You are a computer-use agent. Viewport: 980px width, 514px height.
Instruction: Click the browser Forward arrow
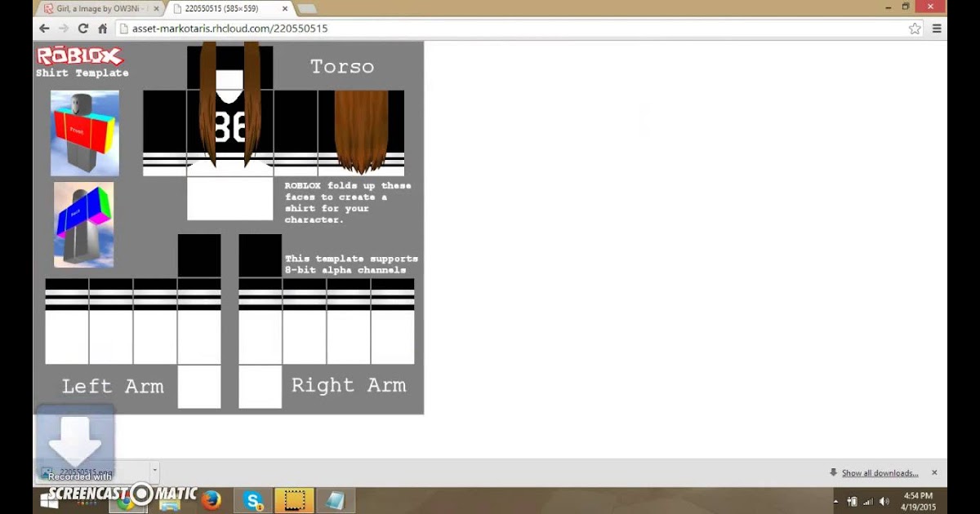pos(63,29)
